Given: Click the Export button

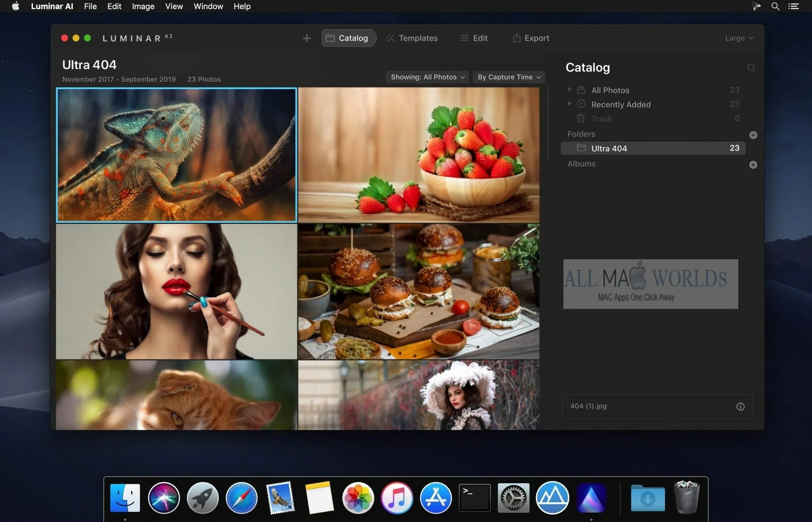Looking at the screenshot, I should (531, 38).
